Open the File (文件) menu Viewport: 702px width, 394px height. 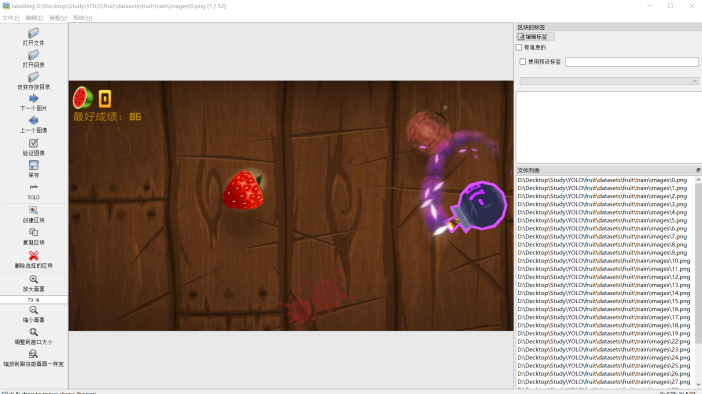click(x=11, y=18)
